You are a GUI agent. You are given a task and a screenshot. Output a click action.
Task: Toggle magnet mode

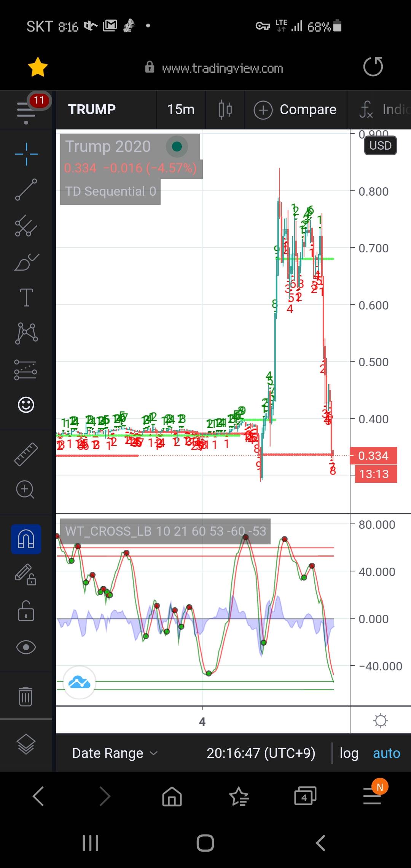tap(26, 539)
